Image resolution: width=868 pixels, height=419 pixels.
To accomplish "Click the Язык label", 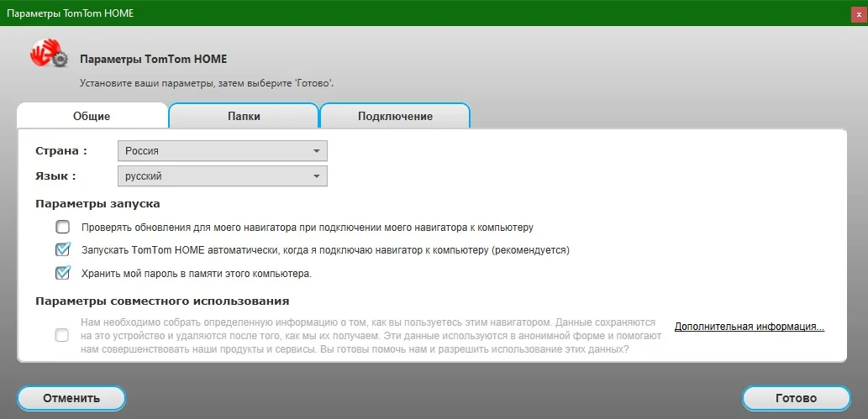I will point(56,176).
